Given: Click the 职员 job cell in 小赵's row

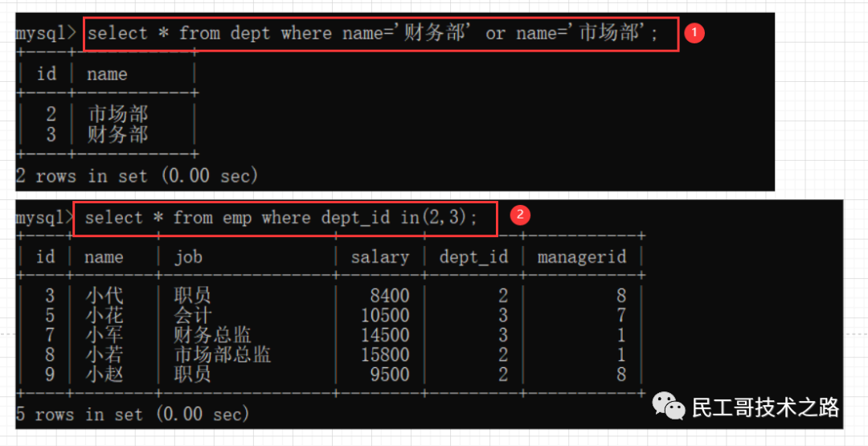Looking at the screenshot, I should pos(193,374).
